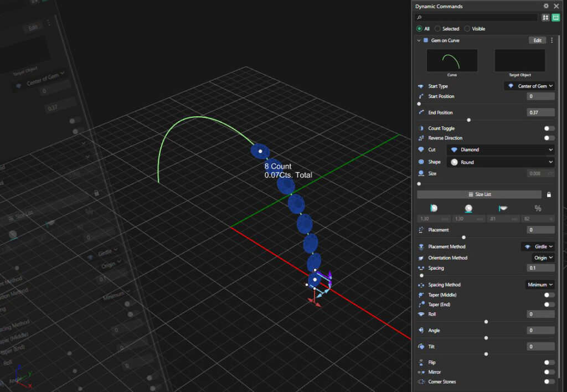This screenshot has width=567, height=392.
Task: Open Dynamic Commands settings gear
Action: pyautogui.click(x=546, y=6)
